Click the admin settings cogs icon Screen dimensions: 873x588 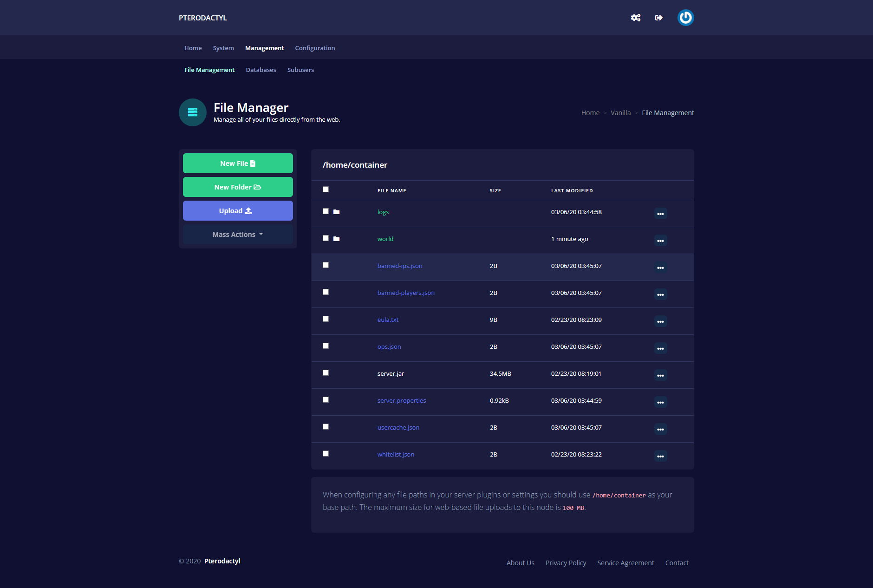click(636, 18)
